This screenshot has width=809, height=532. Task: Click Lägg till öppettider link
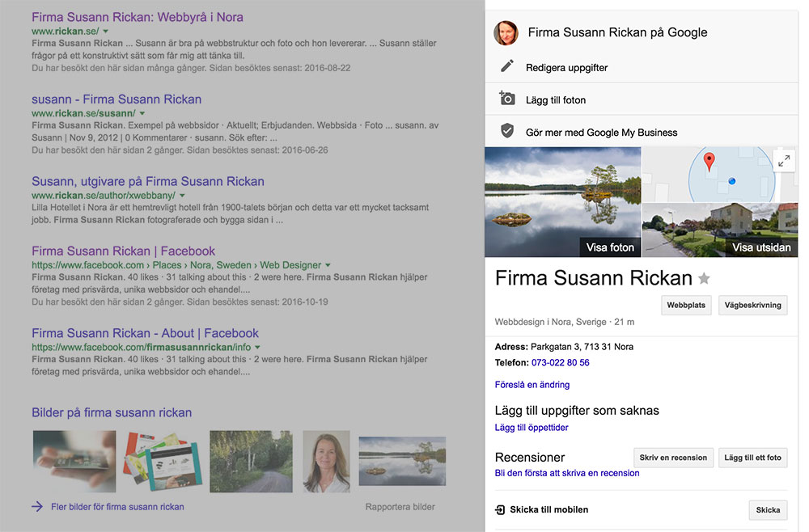(532, 428)
